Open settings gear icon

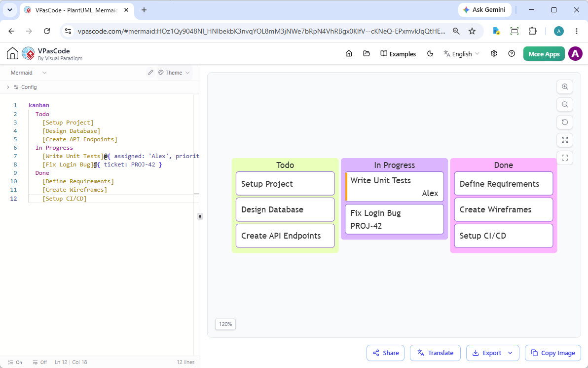click(x=494, y=54)
